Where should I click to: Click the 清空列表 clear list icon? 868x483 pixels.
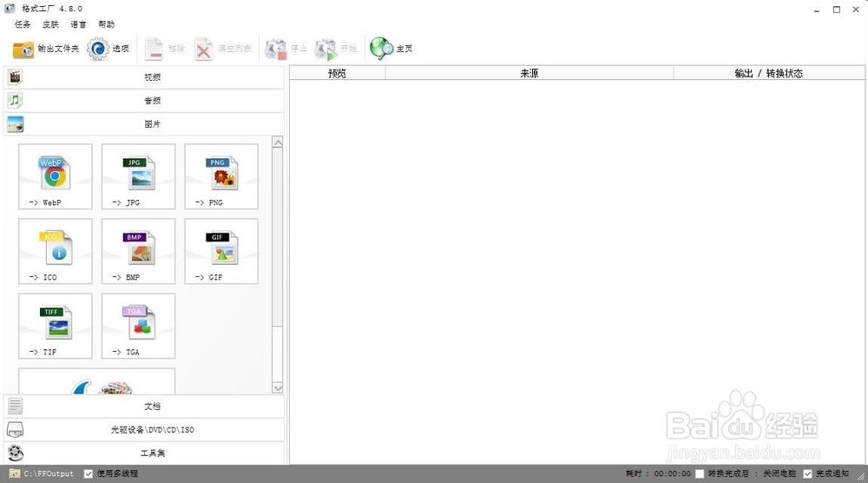203,49
